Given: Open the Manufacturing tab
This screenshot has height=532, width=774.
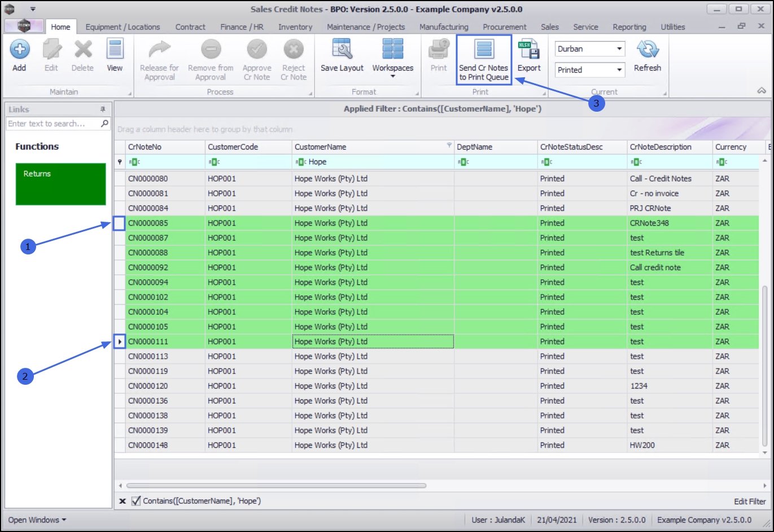Looking at the screenshot, I should pyautogui.click(x=444, y=27).
